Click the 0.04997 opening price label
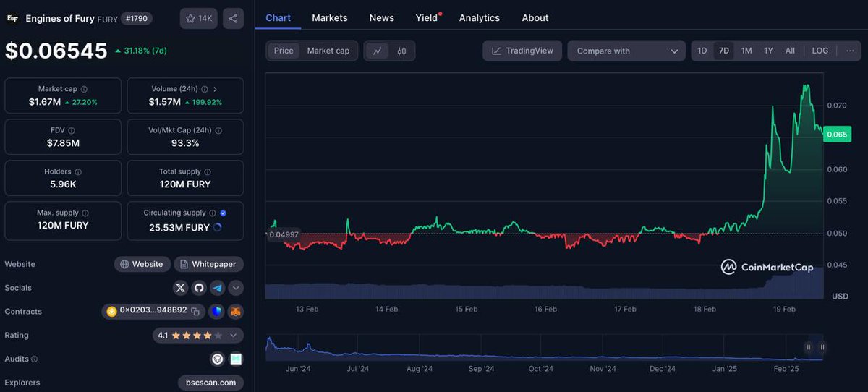Viewport: 868px width, 392px height. pyautogui.click(x=284, y=235)
